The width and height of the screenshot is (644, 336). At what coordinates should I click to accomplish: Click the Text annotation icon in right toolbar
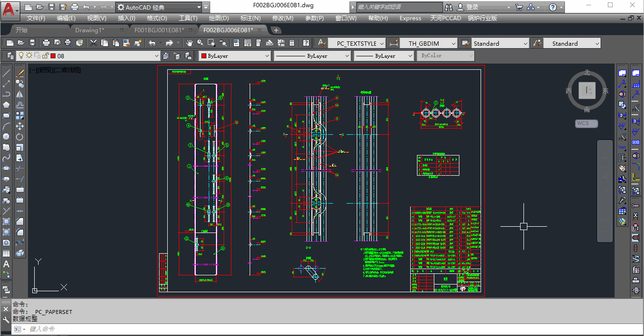622,147
